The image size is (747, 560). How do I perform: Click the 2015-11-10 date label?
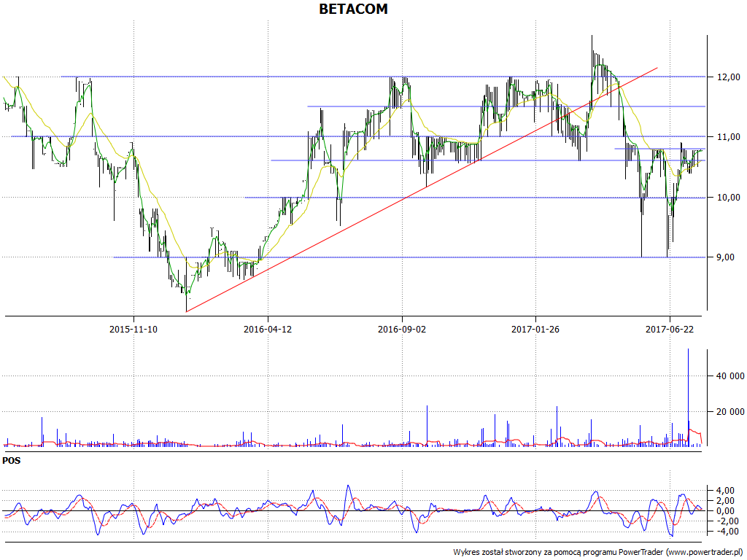click(133, 329)
